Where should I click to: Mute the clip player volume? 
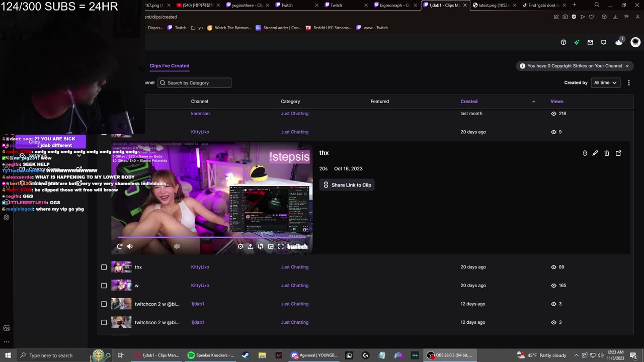[130, 246]
